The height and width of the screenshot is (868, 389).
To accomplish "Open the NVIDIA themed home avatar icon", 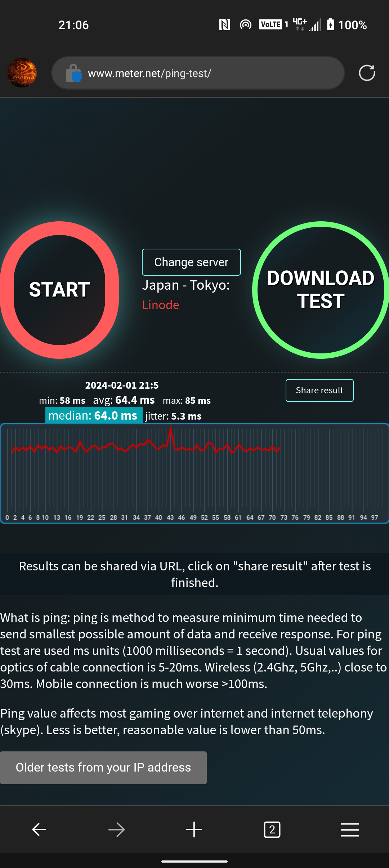I will point(22,73).
